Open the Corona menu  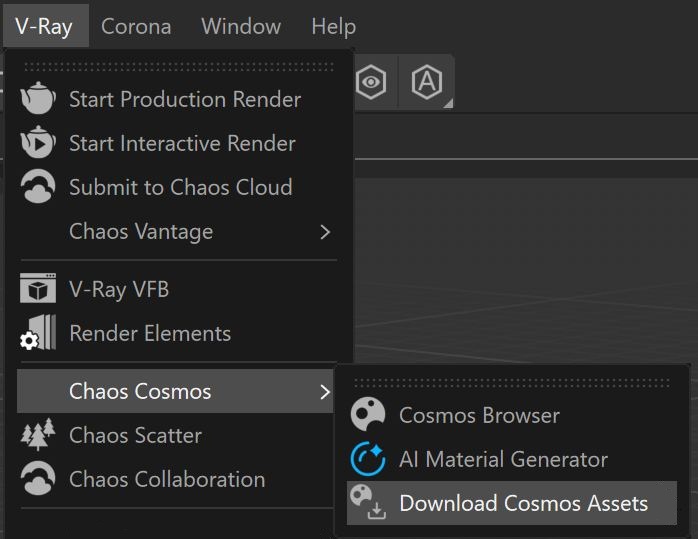click(136, 26)
